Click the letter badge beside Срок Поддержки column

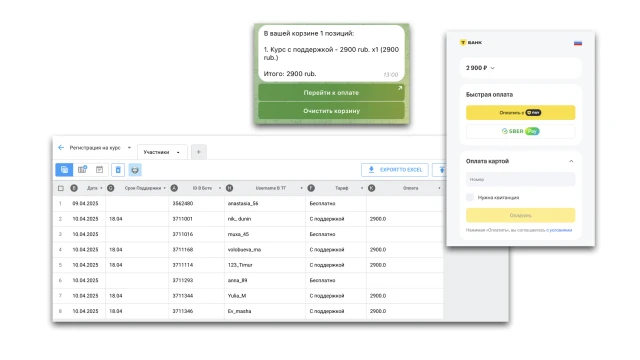coord(111,188)
